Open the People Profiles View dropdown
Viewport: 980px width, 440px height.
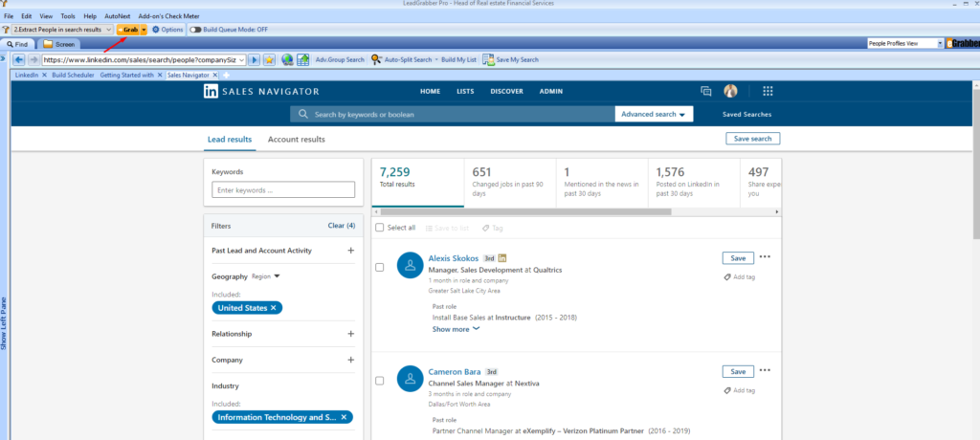(x=940, y=43)
